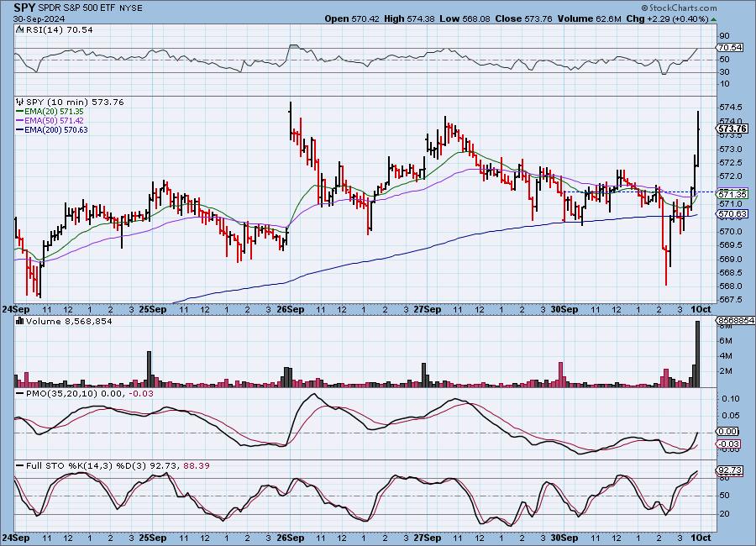Click the NYSE exchange label
756x546 pixels.
pos(129,8)
